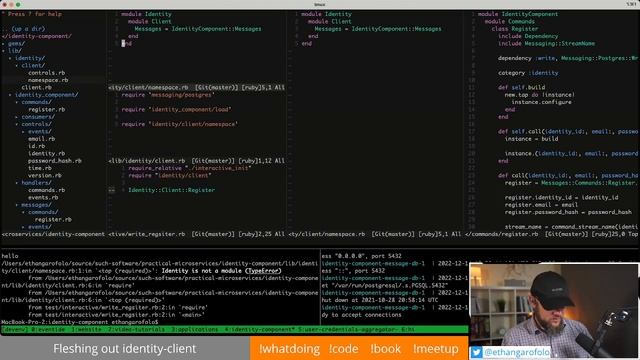Image resolution: width=640 pixels, height=360 pixels.
Task: Open password_hash.rb in the tree
Action: point(55,161)
